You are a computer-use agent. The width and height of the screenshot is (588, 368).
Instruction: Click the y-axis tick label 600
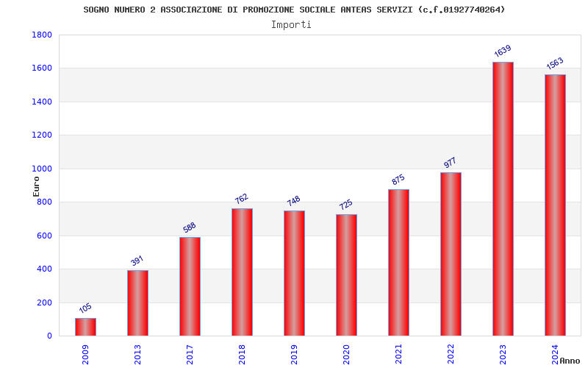pos(44,236)
